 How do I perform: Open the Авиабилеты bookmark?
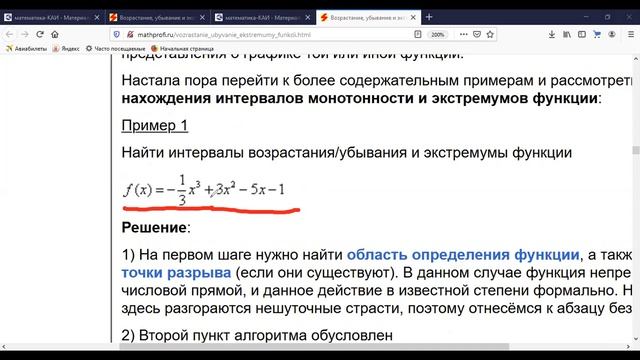pos(26,49)
